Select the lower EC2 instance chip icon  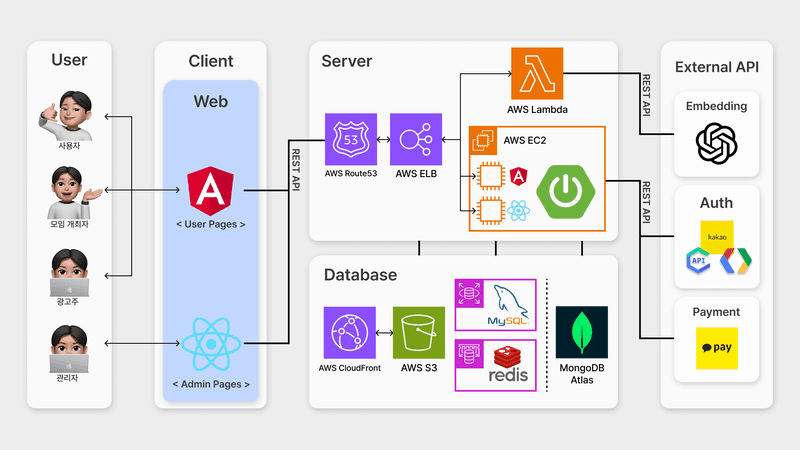tap(491, 210)
